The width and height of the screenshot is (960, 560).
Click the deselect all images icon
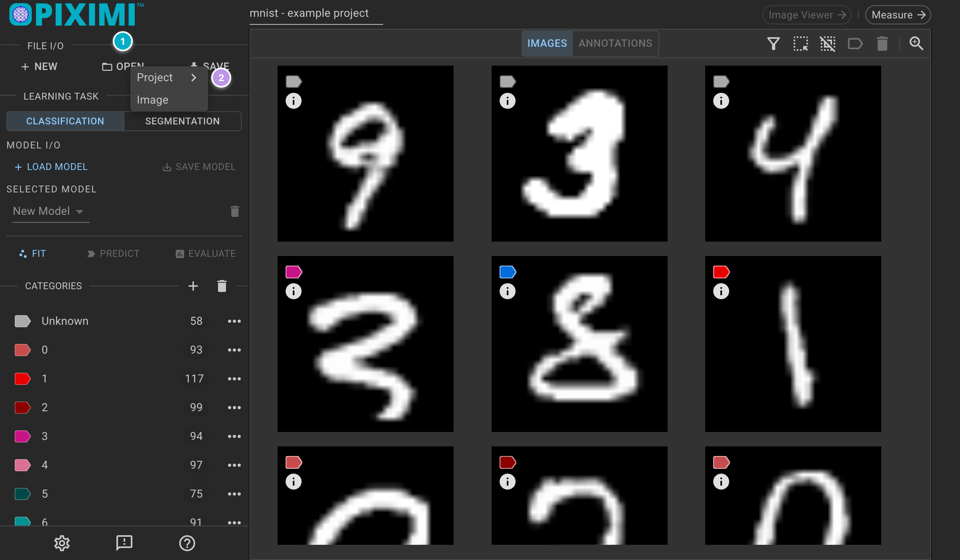828,43
